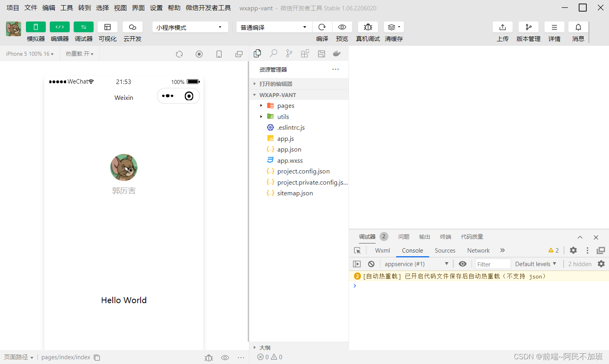The height and width of the screenshot is (364, 609).
Task: Open the Extensions icon in sidebar
Action: (305, 53)
